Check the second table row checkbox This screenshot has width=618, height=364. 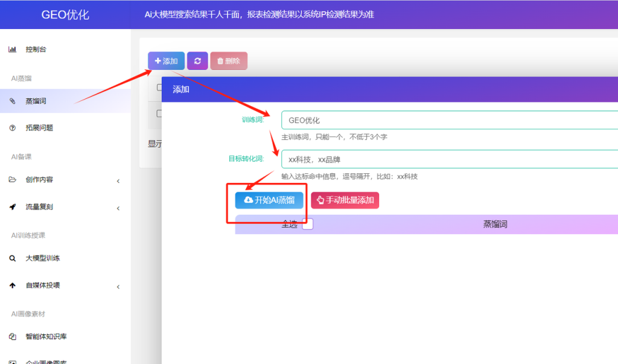tap(159, 113)
